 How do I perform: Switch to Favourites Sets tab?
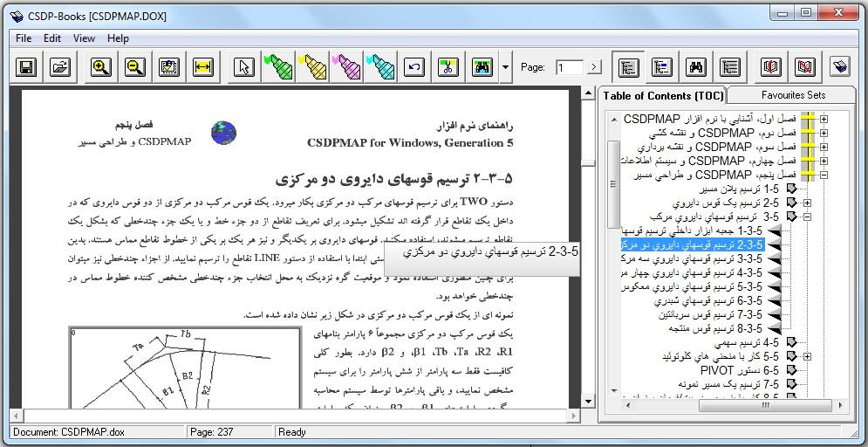pyautogui.click(x=793, y=94)
